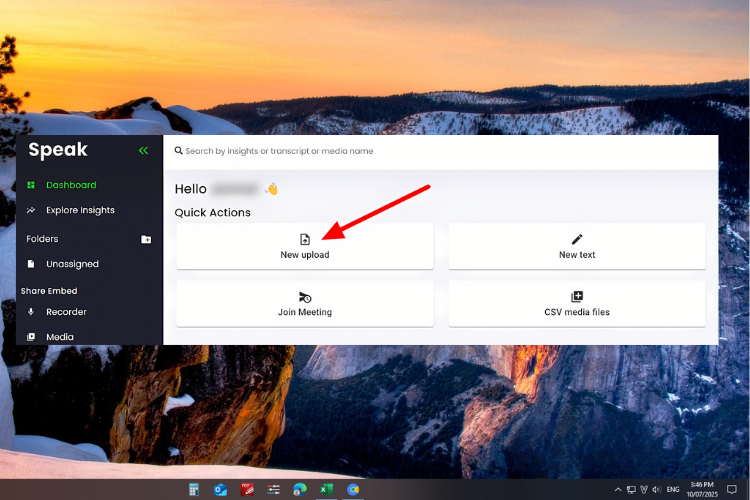Open the Media page
This screenshot has height=500, width=750.
tap(60, 337)
